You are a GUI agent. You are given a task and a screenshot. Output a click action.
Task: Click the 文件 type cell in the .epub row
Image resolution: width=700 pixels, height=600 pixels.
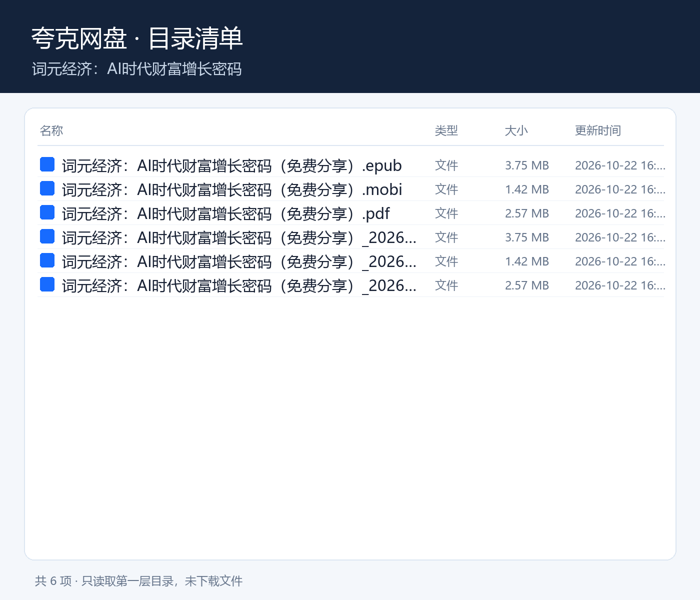446,165
